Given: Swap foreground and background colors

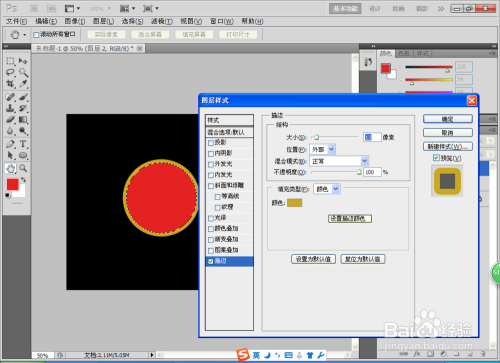Looking at the screenshot, I should (23, 180).
